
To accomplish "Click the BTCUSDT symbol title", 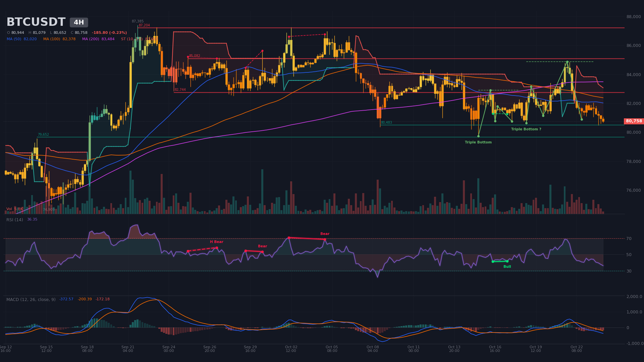I will coord(36,22).
